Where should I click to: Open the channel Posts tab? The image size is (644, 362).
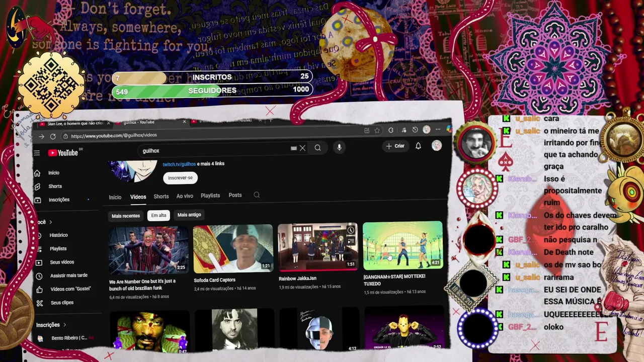coord(235,195)
